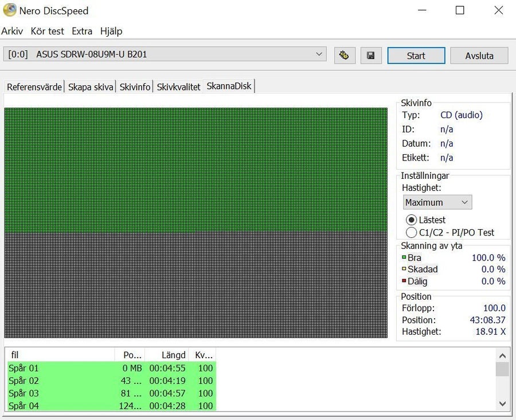
Task: Click the track list scroll down arrow
Action: 502,403
